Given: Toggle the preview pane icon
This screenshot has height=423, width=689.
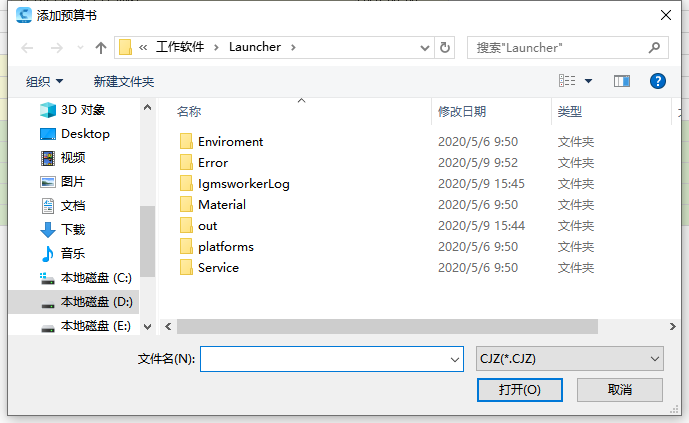Looking at the screenshot, I should (621, 81).
